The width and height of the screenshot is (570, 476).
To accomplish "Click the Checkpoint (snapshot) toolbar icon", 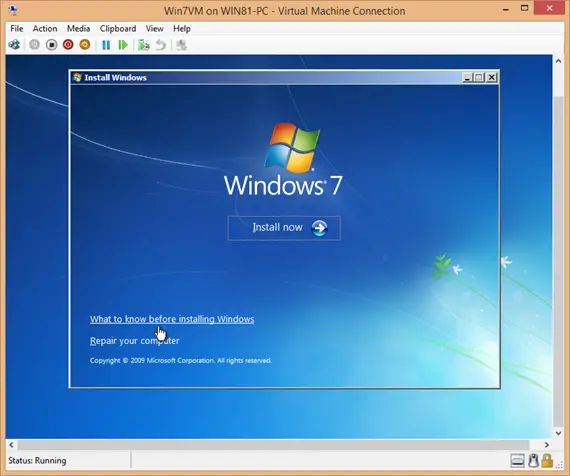I will pyautogui.click(x=144, y=45).
